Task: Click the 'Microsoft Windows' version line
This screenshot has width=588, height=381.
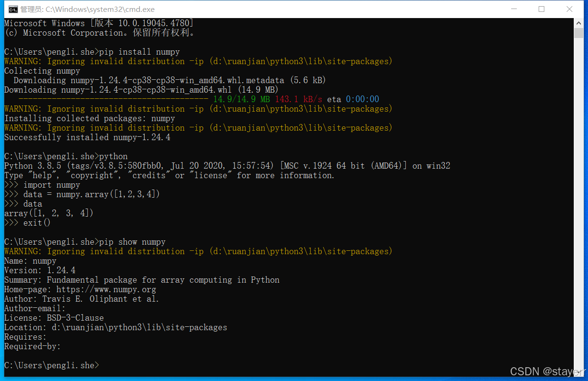Action: coord(99,23)
